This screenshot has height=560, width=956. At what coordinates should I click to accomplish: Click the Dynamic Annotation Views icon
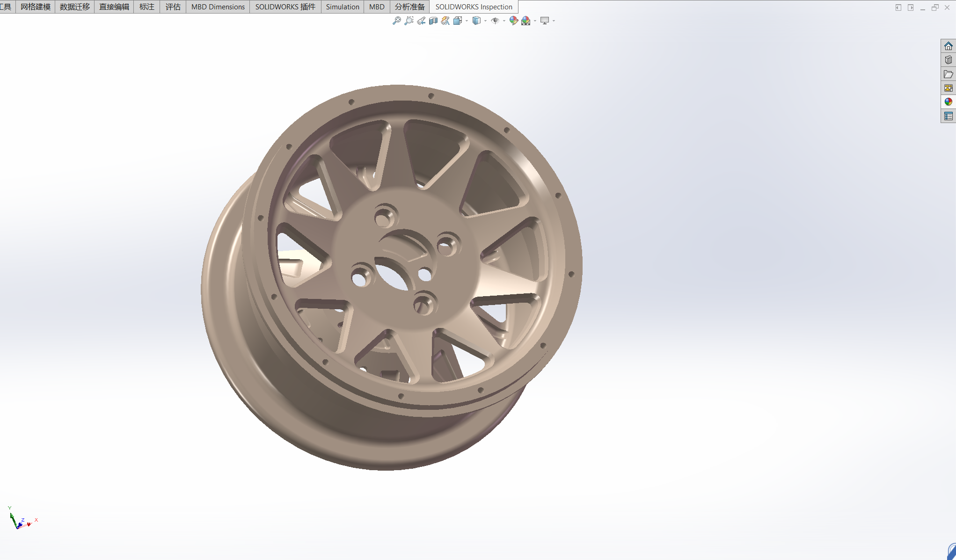point(445,21)
